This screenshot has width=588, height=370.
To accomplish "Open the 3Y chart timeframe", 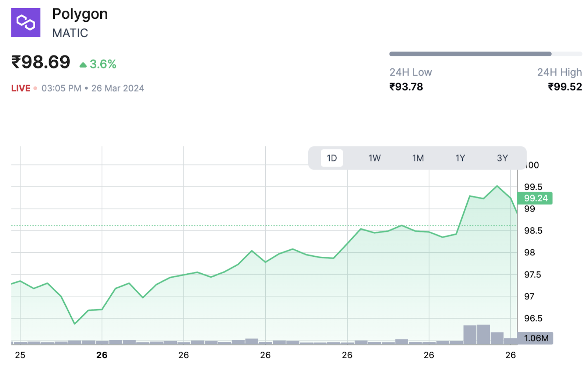I will pyautogui.click(x=502, y=158).
